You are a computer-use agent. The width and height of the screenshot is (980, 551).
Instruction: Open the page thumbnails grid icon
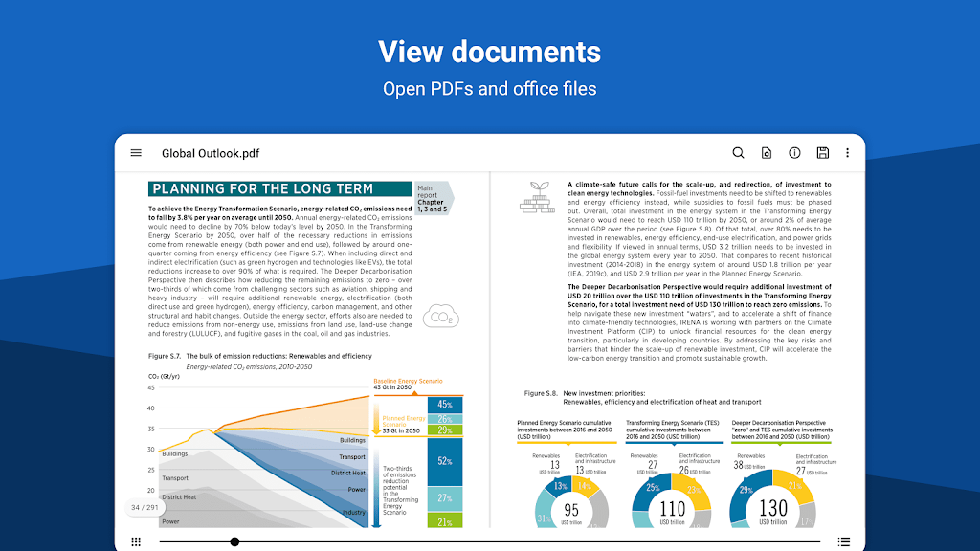136,541
